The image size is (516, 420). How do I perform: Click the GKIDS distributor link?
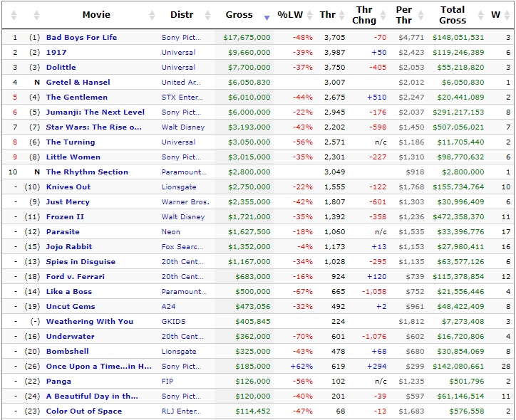click(x=173, y=321)
